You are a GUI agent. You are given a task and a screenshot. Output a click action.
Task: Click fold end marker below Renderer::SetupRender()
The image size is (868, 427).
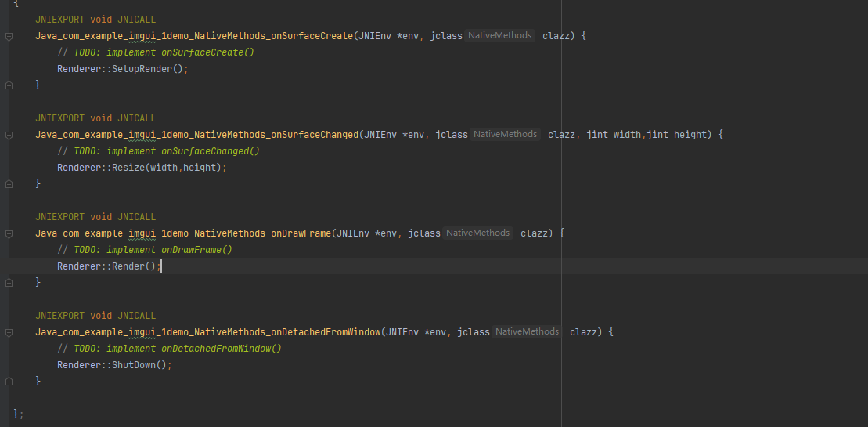(9, 85)
